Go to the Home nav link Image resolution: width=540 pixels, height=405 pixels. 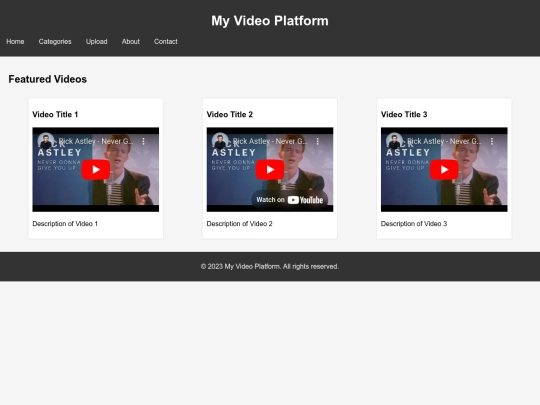point(15,42)
